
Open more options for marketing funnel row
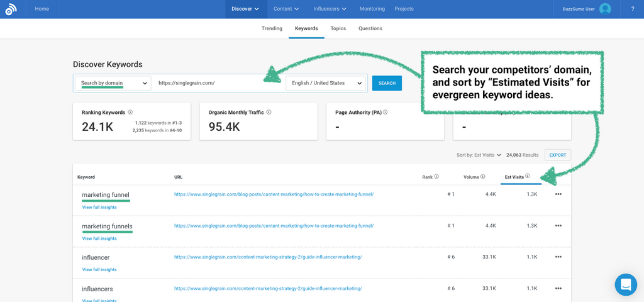point(558,194)
